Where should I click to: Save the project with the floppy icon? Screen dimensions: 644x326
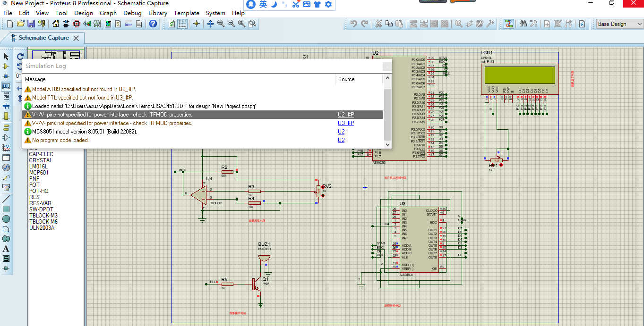tap(31, 24)
